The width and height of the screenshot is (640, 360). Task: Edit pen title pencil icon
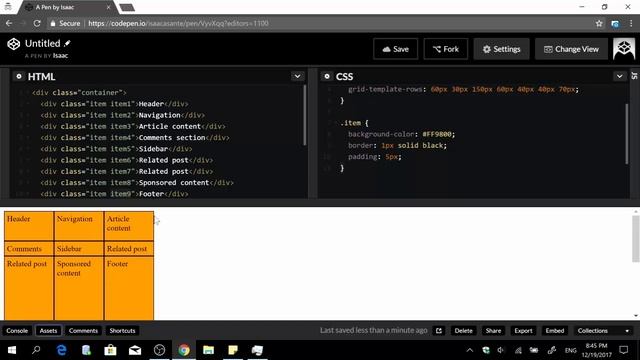click(67, 43)
